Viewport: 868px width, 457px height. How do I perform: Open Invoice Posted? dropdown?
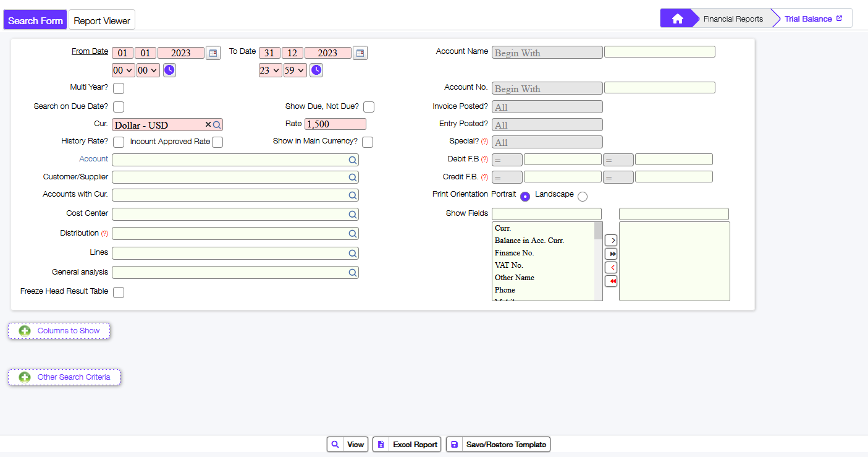coord(547,107)
